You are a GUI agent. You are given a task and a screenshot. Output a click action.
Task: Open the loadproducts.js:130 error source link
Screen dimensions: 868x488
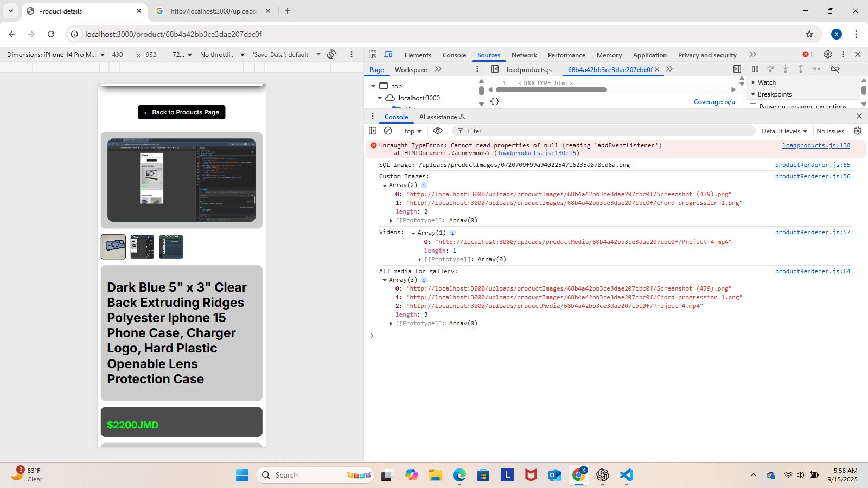[816, 145]
